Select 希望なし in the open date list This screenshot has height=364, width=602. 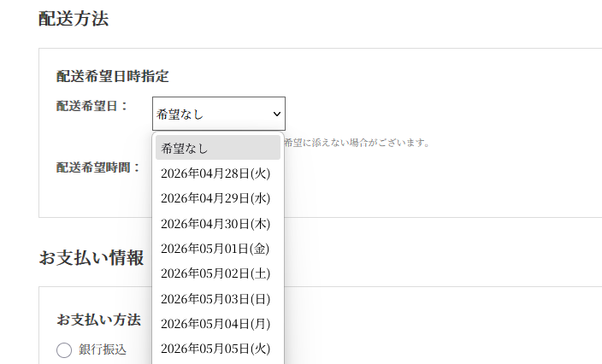(217, 148)
